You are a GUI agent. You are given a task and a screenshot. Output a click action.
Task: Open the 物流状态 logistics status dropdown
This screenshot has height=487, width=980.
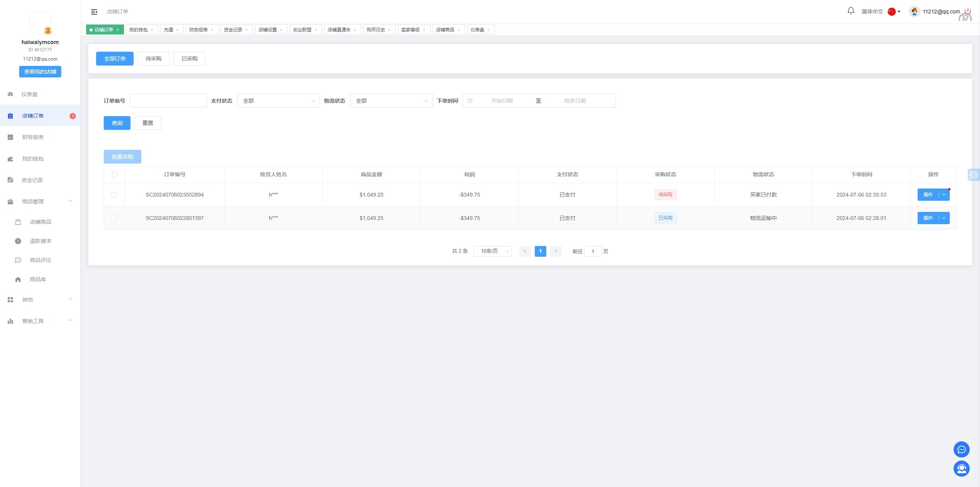[391, 101]
